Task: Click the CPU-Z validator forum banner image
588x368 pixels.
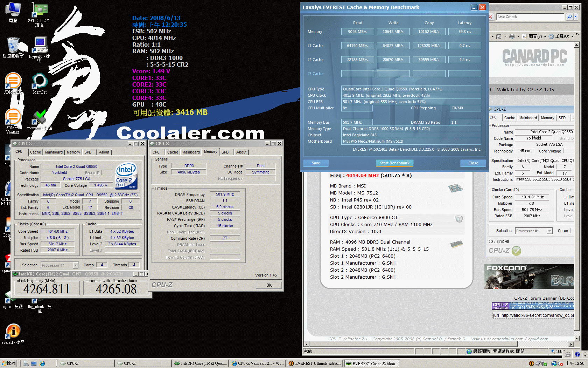Action: [x=533, y=306]
